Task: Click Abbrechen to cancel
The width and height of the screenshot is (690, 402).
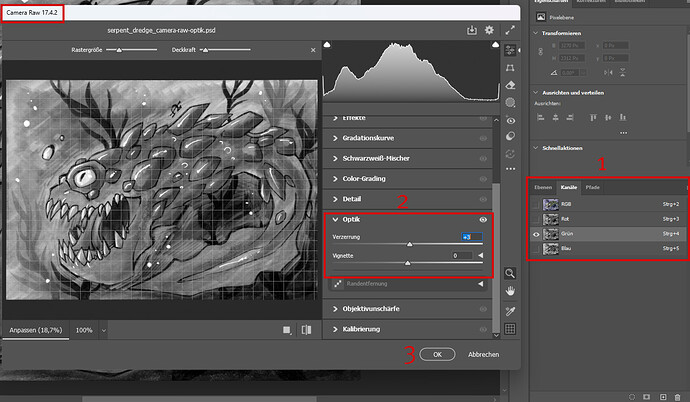Action: 483,354
